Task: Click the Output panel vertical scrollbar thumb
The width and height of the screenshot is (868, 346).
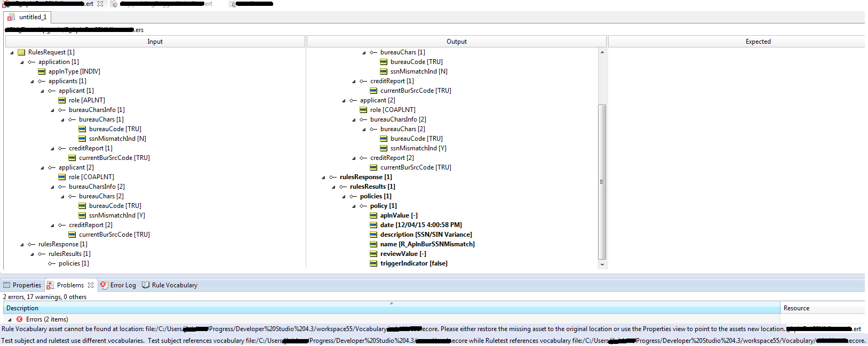Action: point(602,182)
